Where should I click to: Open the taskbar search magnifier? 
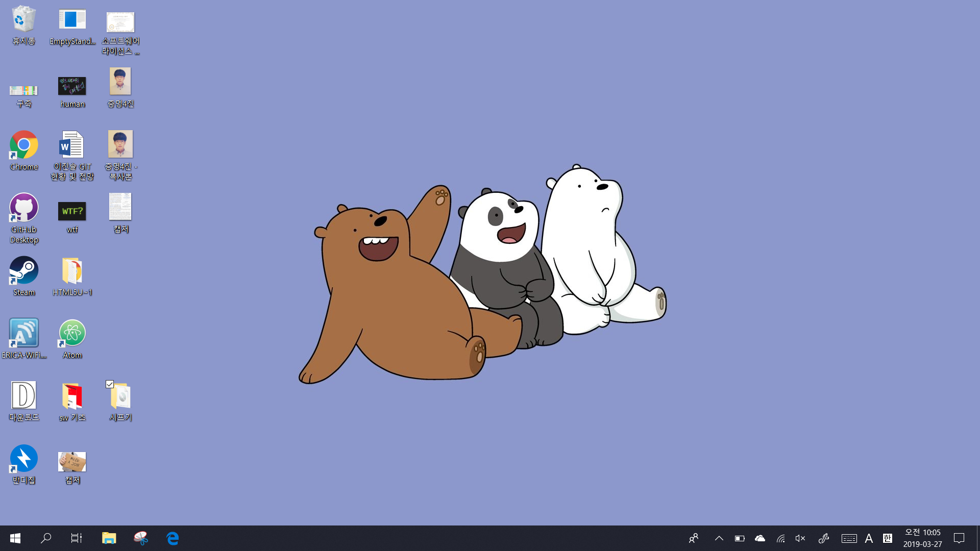[x=46, y=538]
